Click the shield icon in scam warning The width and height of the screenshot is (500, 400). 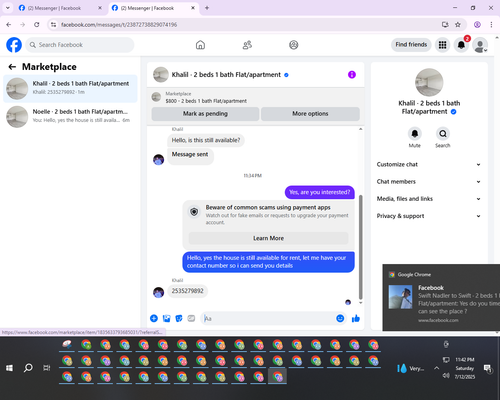pos(194,212)
